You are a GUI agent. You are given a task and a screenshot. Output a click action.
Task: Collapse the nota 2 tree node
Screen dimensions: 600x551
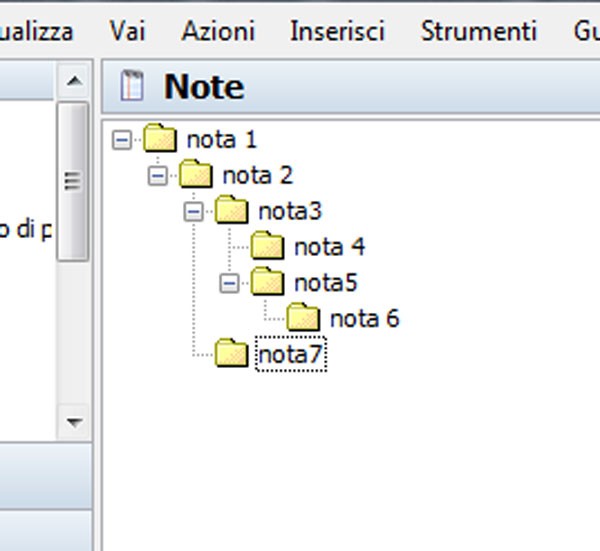pyautogui.click(x=158, y=175)
